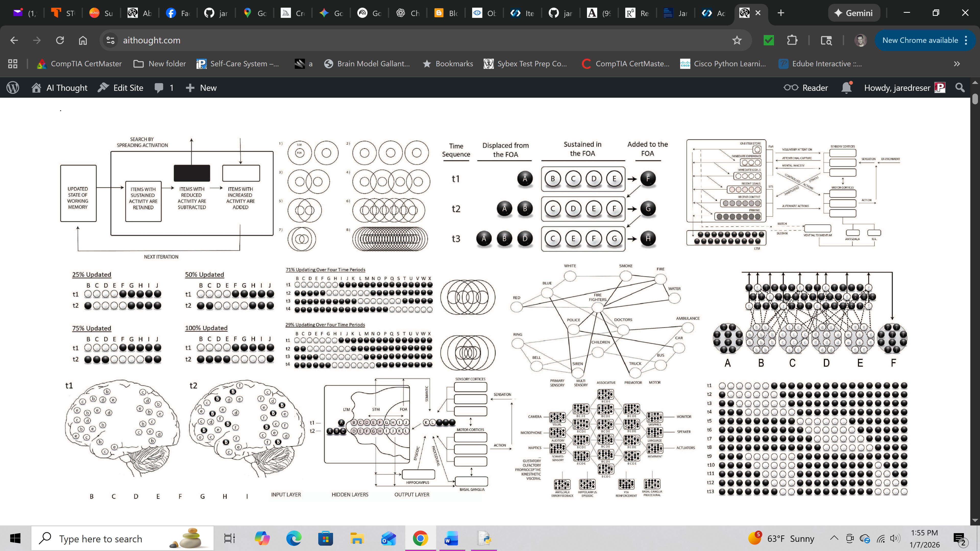Open the CompTIA CertMaster bookmark

point(79,64)
